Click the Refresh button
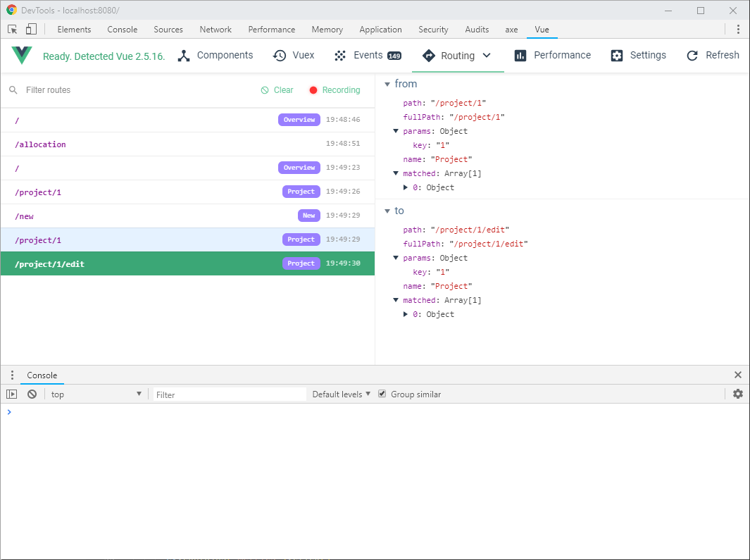This screenshot has height=560, width=750. pyautogui.click(x=713, y=55)
